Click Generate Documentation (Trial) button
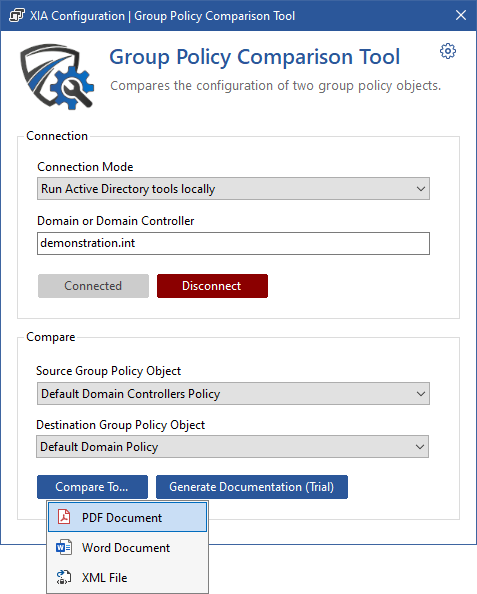This screenshot has width=477, height=594. click(252, 487)
